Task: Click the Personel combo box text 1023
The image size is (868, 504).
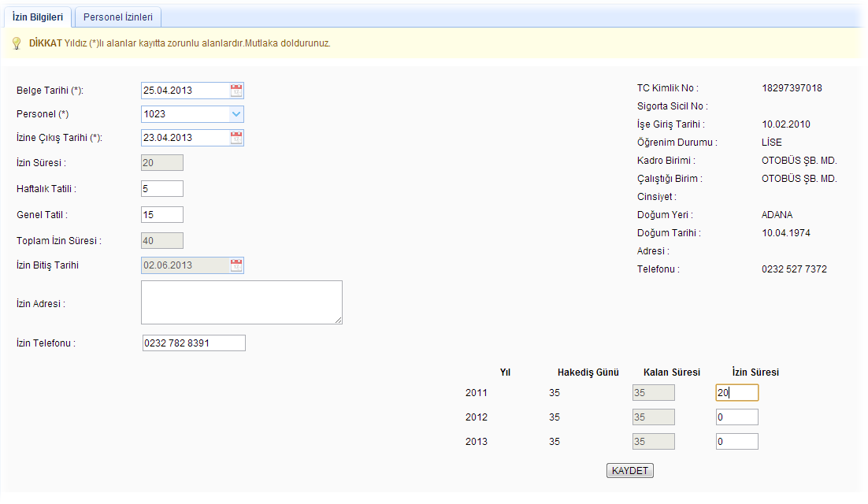Action: click(x=184, y=114)
